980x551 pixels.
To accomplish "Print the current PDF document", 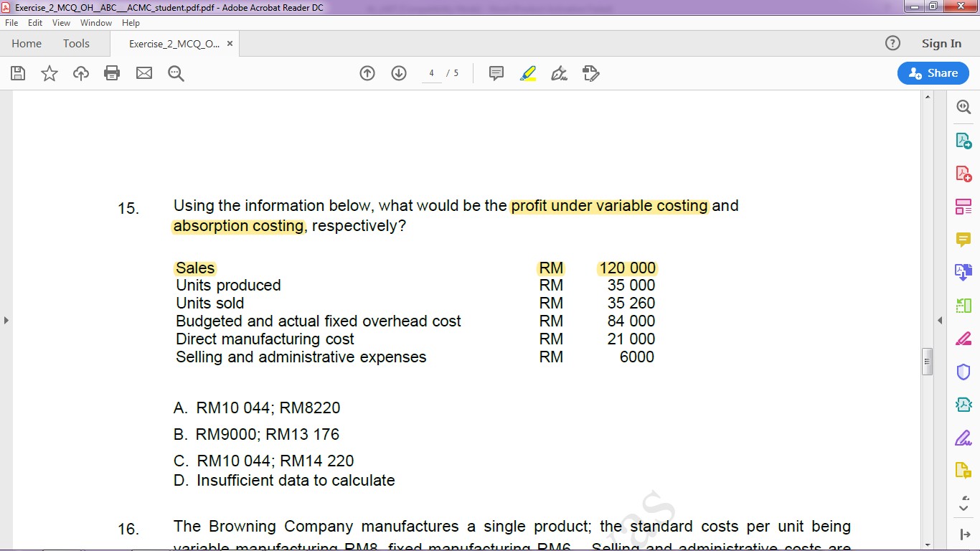I will 112,72.
